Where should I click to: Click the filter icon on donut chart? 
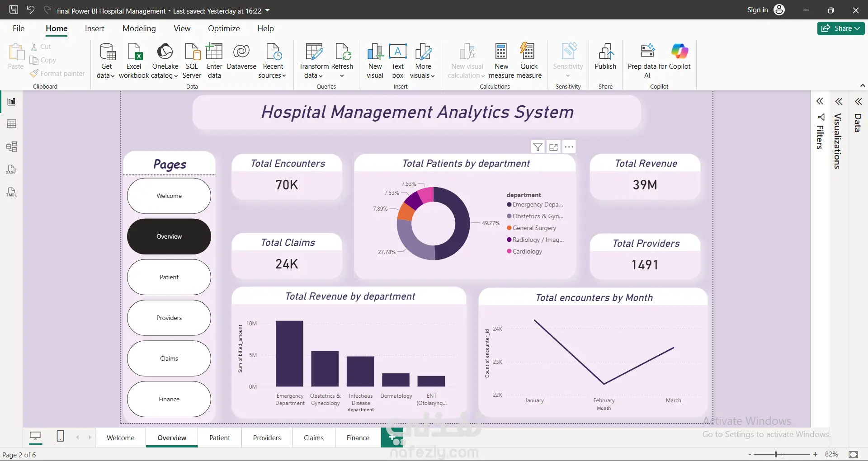coord(538,147)
